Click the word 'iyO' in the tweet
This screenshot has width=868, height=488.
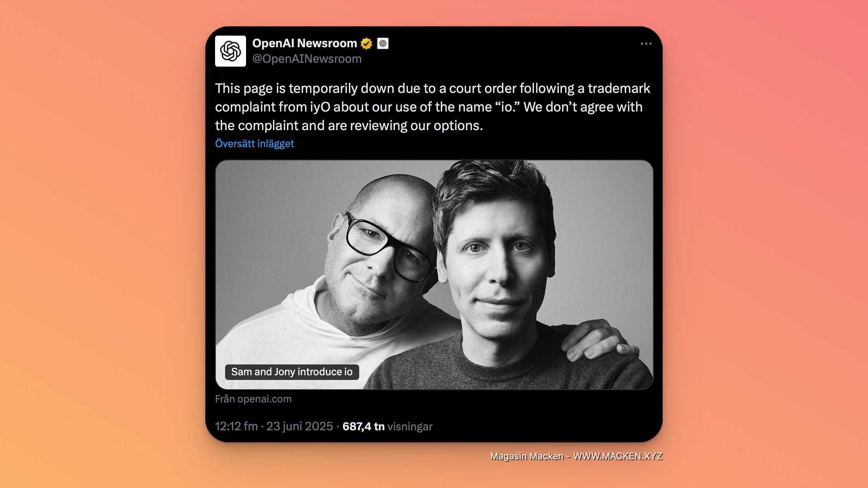coord(320,107)
